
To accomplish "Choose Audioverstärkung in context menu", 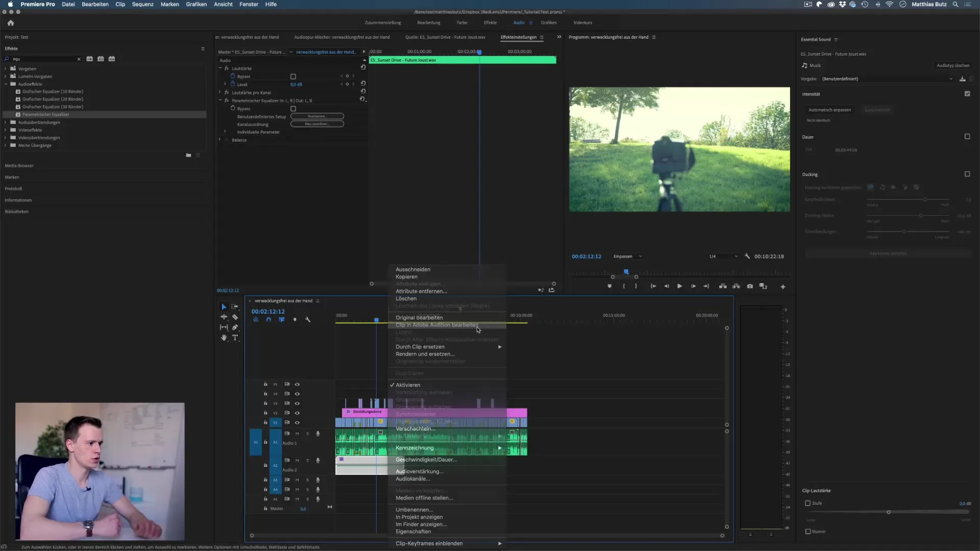I will pyautogui.click(x=420, y=471).
